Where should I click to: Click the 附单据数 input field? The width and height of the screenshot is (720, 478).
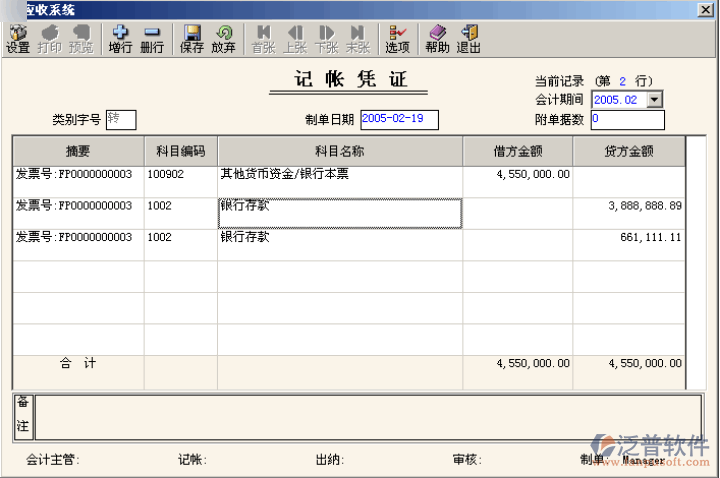(627, 119)
